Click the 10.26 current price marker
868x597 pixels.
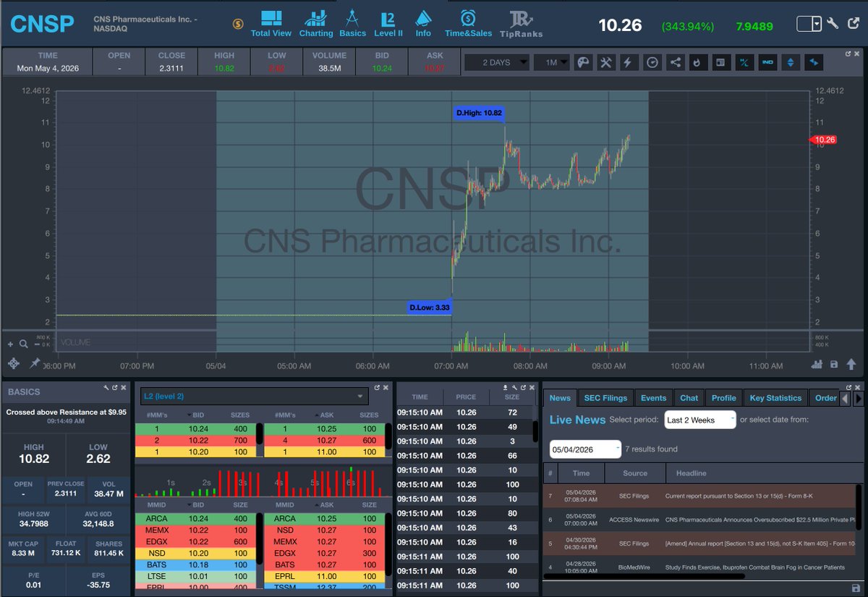(823, 140)
